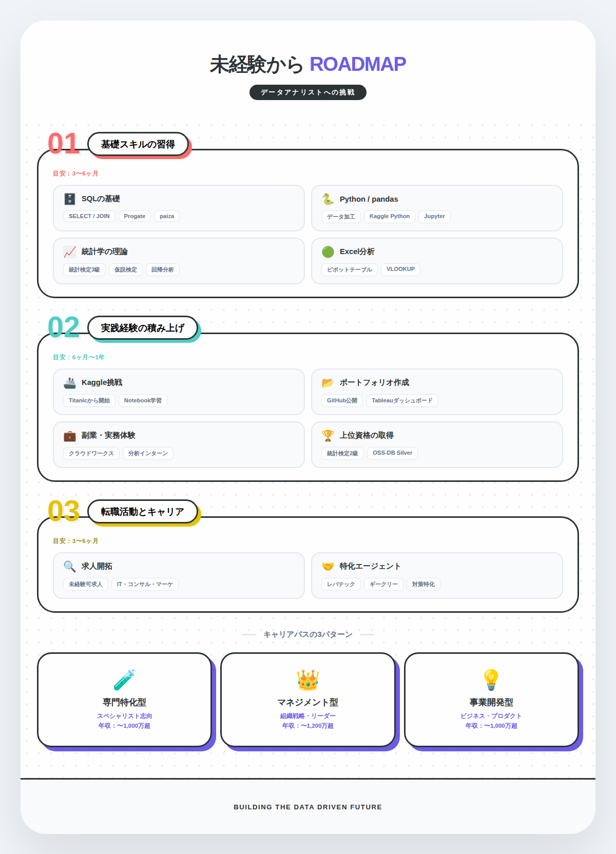Click the paiza tag

click(167, 216)
